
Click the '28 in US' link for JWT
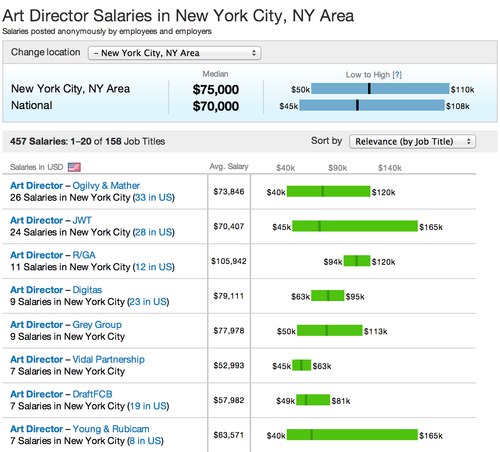pos(154,232)
